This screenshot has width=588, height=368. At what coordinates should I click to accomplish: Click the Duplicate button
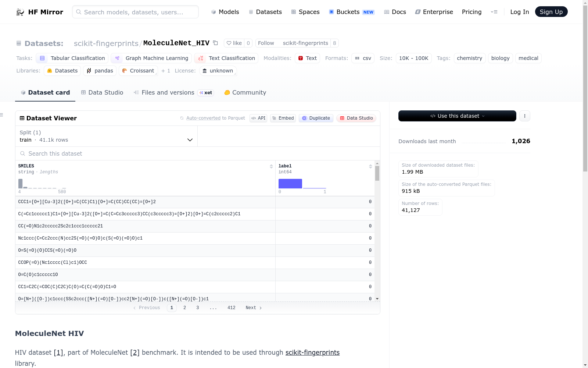[x=316, y=118]
